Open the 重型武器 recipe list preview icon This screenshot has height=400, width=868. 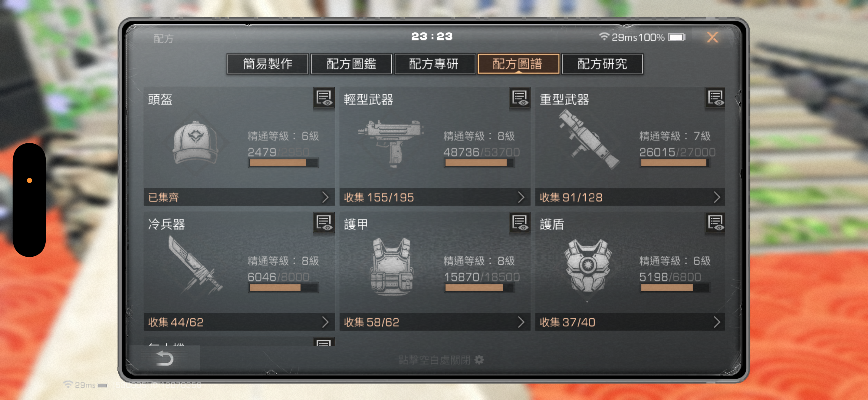coord(715,98)
